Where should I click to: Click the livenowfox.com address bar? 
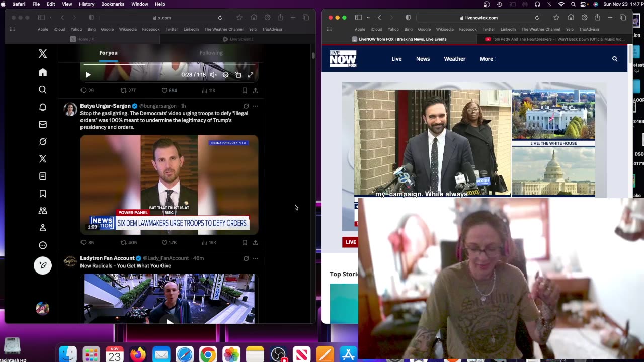(478, 18)
